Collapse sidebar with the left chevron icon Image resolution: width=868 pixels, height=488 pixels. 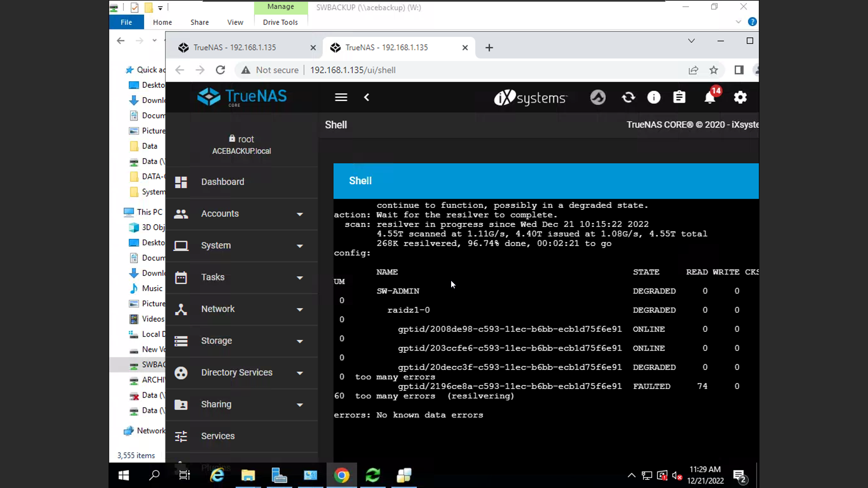[x=367, y=97]
